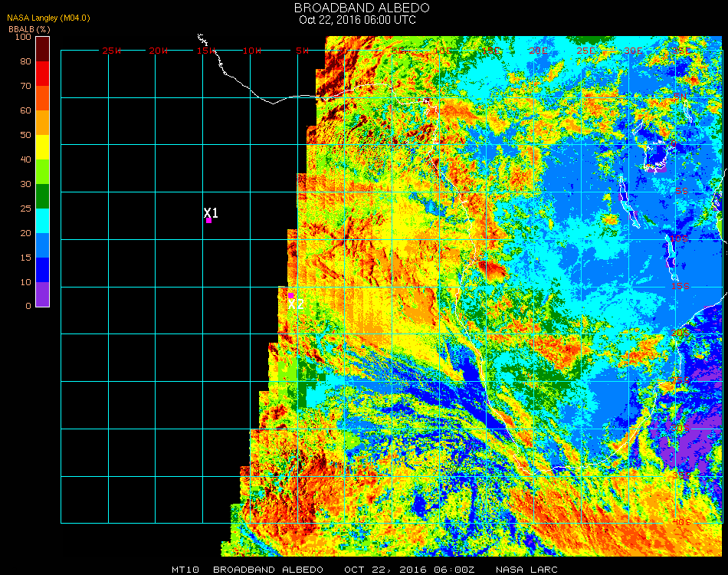Click the NASA Langley (M04.0) label
The height and width of the screenshot is (575, 728).
48,18
